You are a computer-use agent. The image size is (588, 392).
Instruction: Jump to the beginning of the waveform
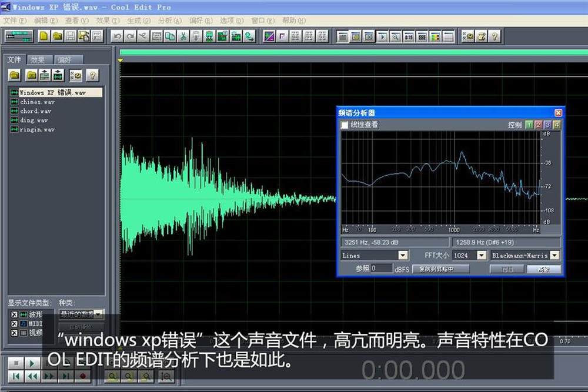16,376
